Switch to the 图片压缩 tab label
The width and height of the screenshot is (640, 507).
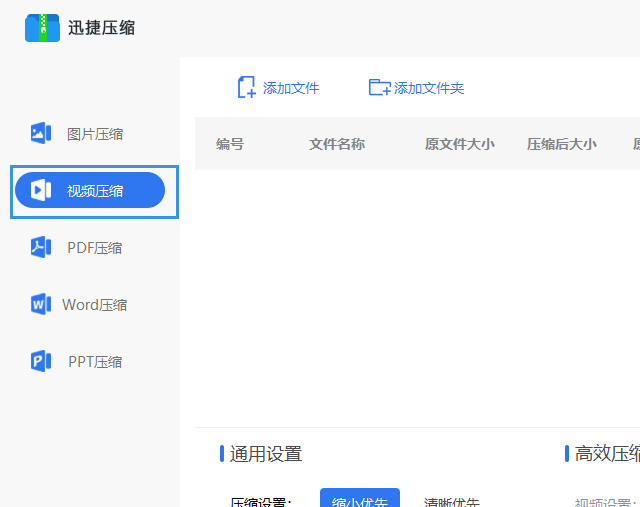95,134
